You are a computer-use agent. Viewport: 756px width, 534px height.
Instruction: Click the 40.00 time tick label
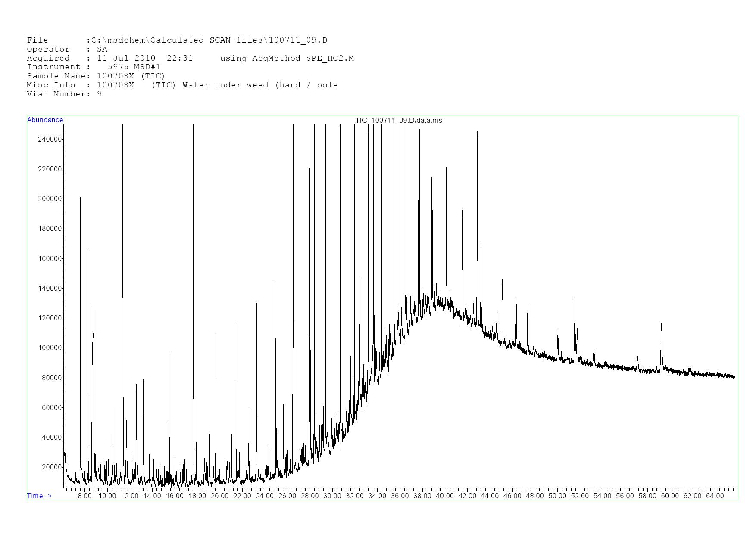[x=444, y=496]
